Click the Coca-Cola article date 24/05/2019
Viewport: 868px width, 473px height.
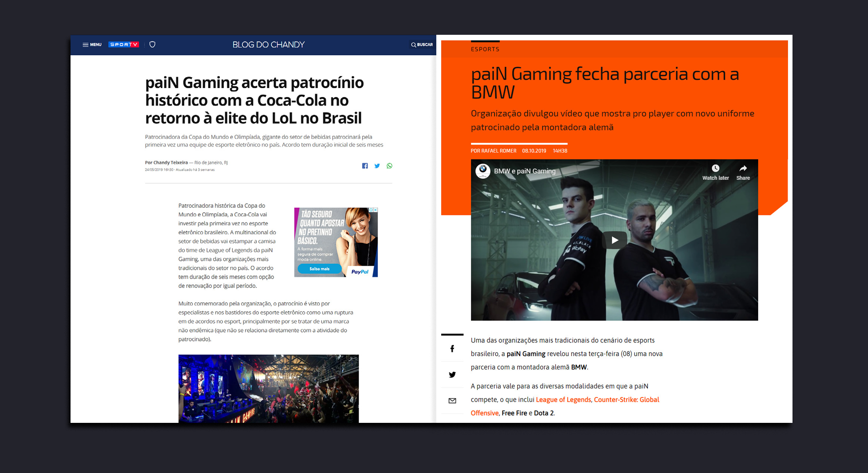coord(154,170)
